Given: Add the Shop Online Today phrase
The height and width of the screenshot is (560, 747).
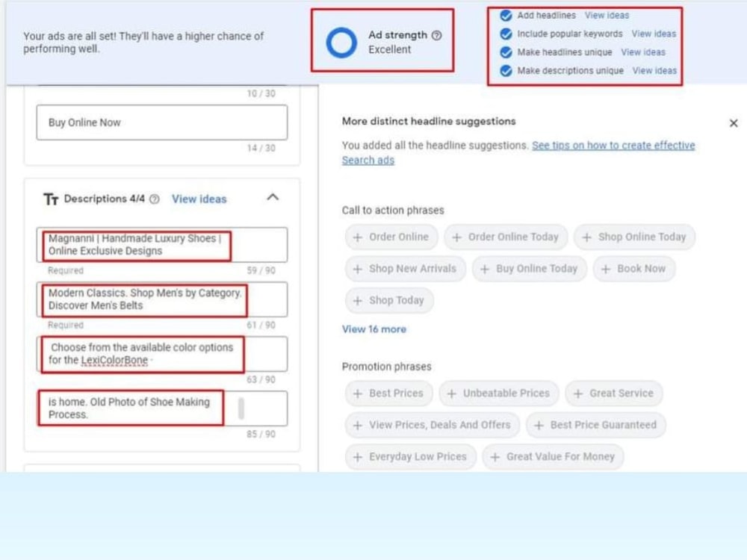Looking at the screenshot, I should click(634, 237).
